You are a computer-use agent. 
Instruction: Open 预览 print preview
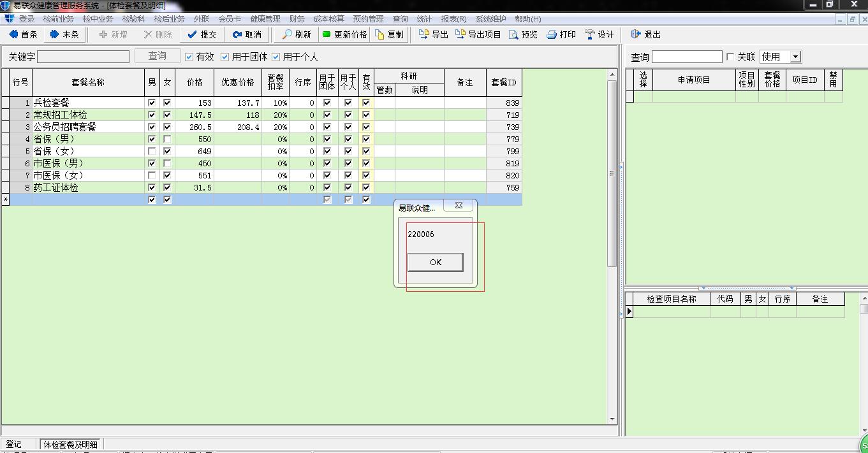click(523, 34)
